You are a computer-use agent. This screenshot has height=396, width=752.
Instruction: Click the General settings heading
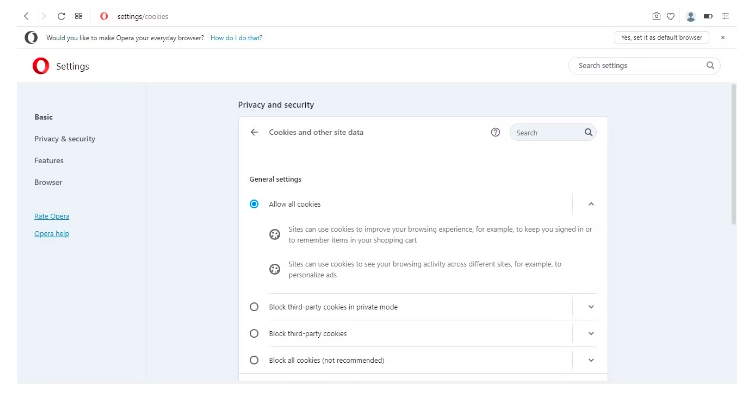pos(275,179)
